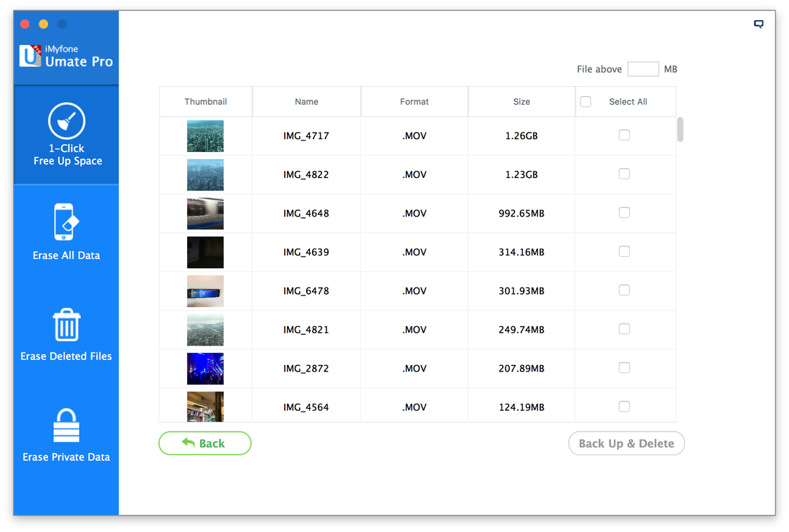Select the IMG_4639 file name
This screenshot has height=532, width=789.
306,252
